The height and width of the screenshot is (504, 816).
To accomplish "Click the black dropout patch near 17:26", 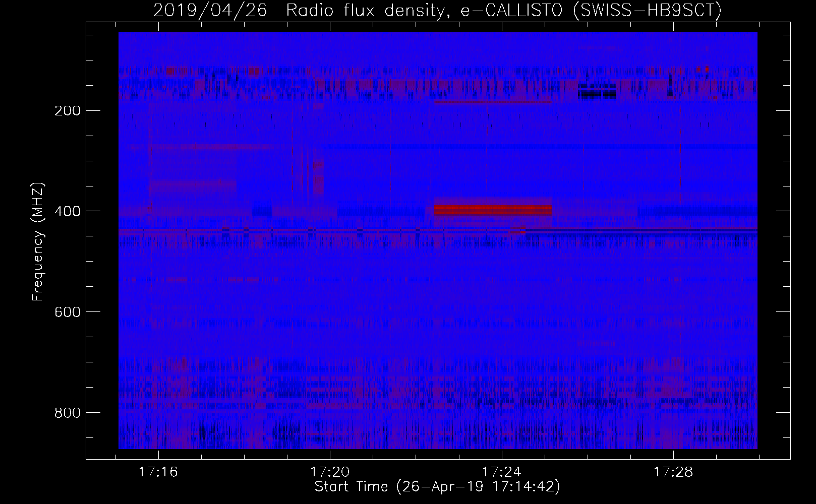I will 597,91.
